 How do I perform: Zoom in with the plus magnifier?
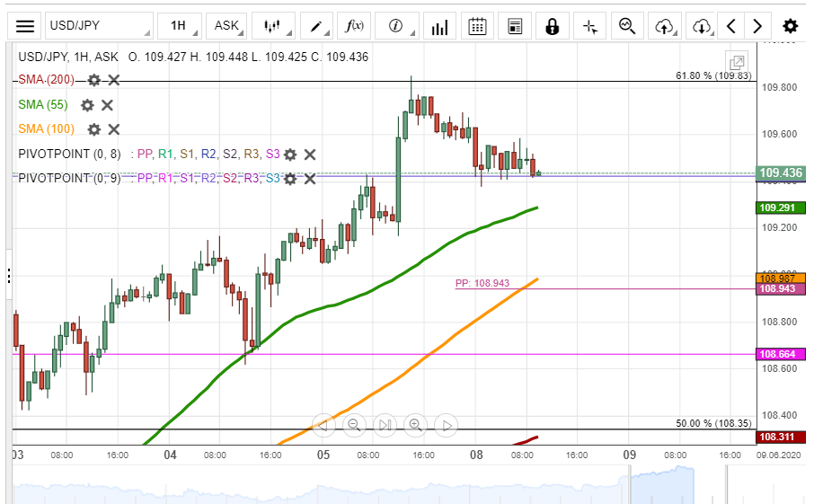(415, 426)
